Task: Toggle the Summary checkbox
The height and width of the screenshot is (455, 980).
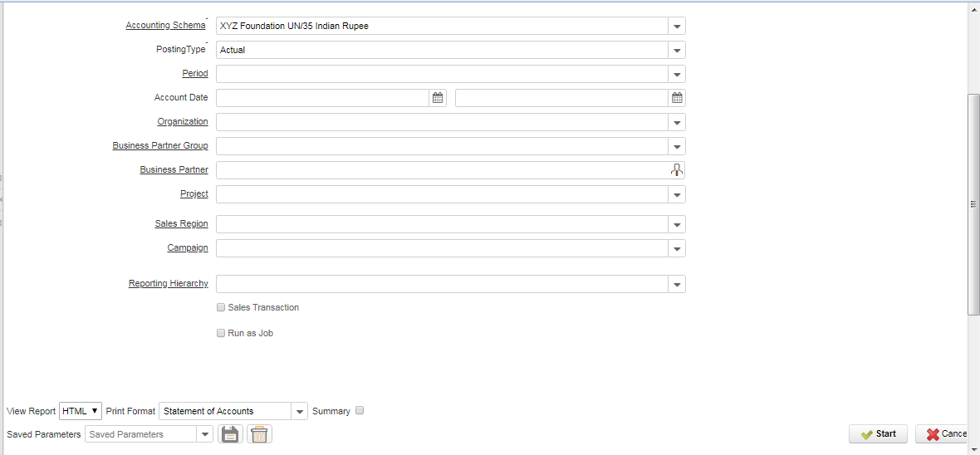Action: click(360, 411)
